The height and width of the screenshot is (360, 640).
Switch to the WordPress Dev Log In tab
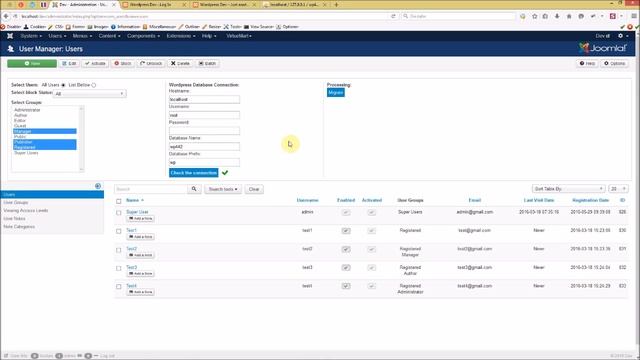point(153,4)
